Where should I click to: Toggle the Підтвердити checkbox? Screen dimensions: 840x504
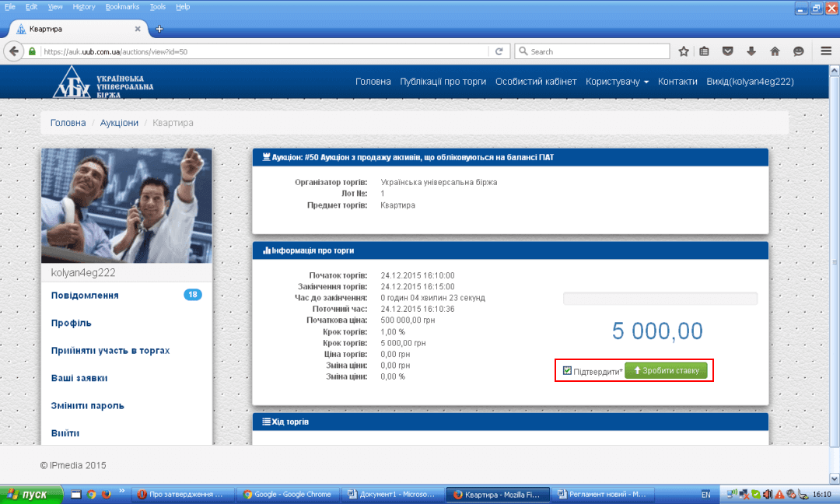[567, 371]
